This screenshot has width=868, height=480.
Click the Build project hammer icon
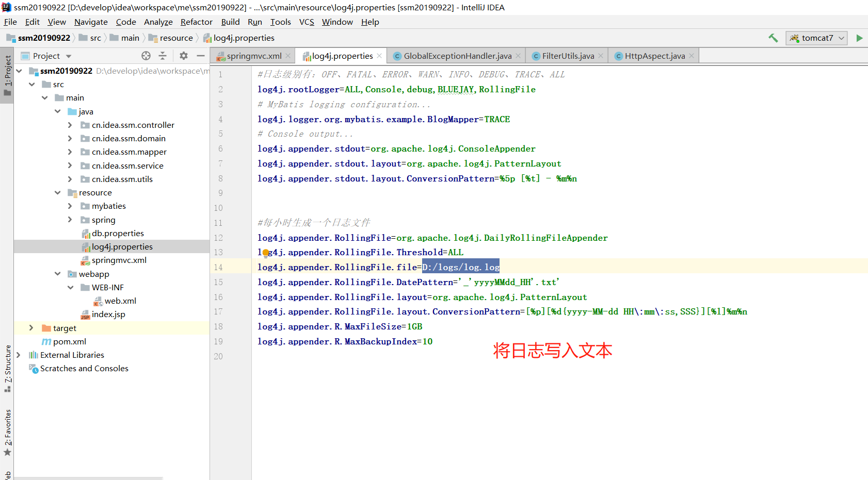tap(773, 38)
